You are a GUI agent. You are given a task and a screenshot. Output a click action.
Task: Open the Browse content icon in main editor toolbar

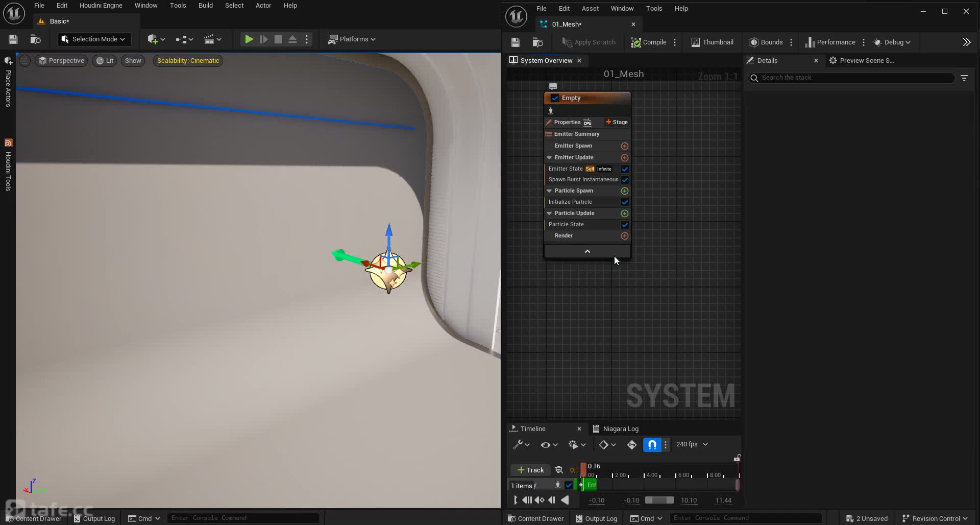tap(35, 39)
